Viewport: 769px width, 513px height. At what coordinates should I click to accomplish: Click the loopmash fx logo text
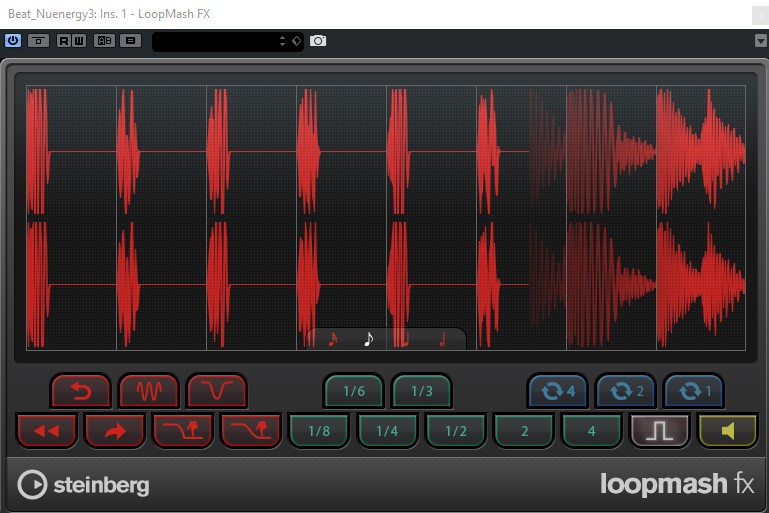[677, 484]
